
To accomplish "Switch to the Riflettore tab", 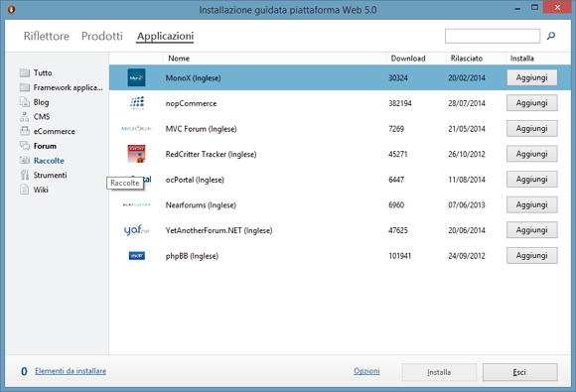I will (x=47, y=36).
